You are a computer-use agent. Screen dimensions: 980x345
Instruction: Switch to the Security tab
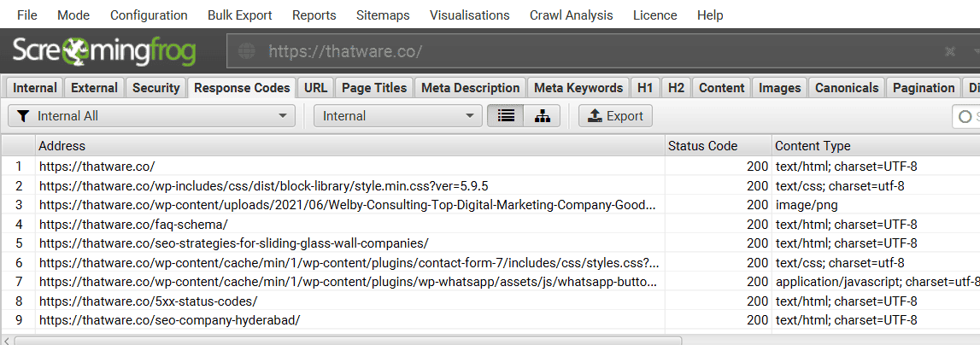coord(156,88)
